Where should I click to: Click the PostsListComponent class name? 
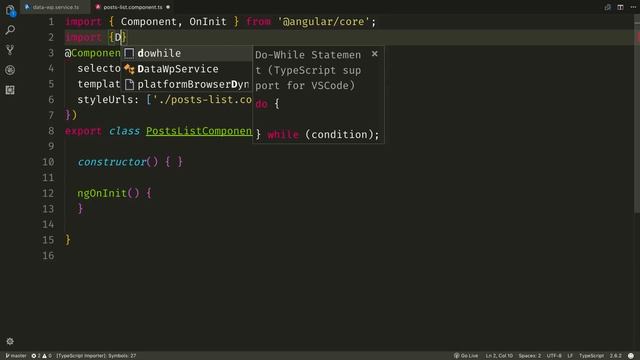point(199,131)
